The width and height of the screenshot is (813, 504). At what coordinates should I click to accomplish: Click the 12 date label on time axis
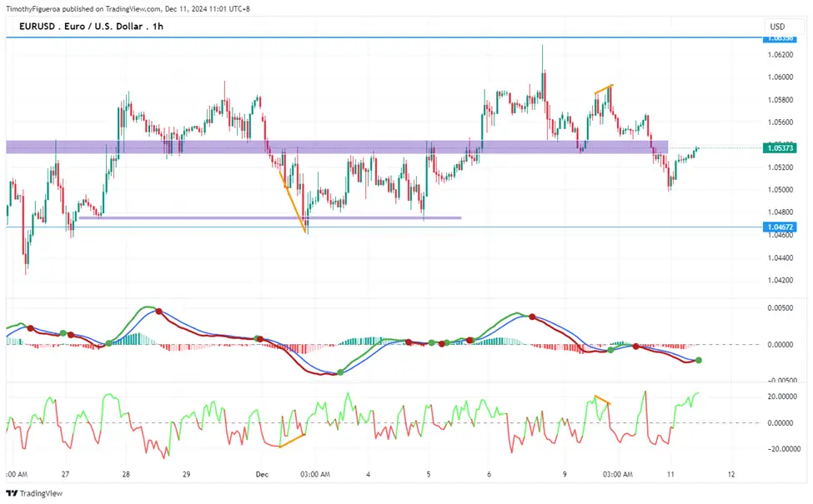(x=731, y=474)
